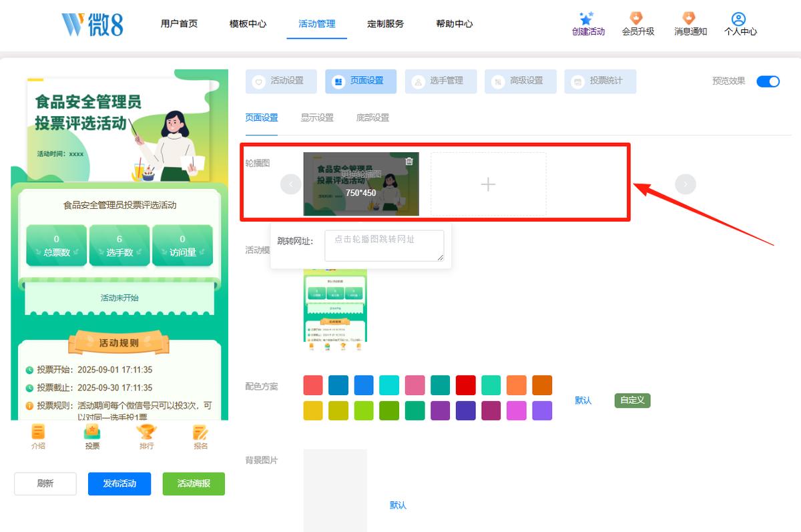The image size is (801, 532).
Task: Tap the 报名 icon in preview footer
Action: (x=200, y=432)
